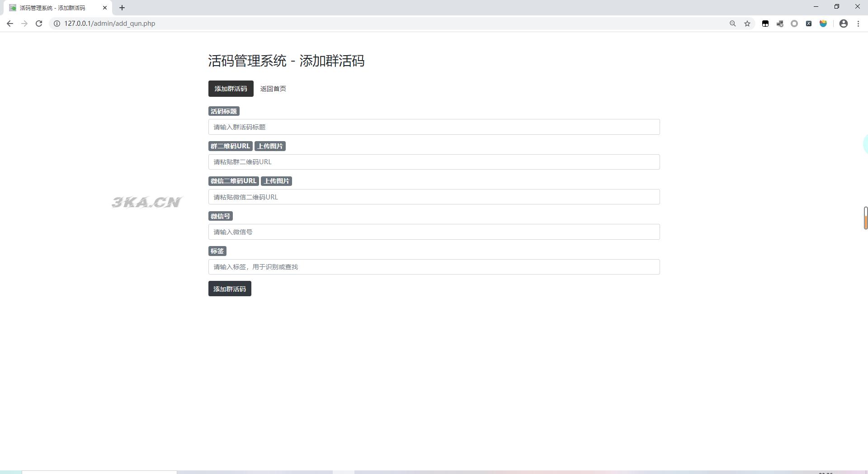Select the 添加群活码 navigation pill
868x474 pixels.
coord(231,89)
